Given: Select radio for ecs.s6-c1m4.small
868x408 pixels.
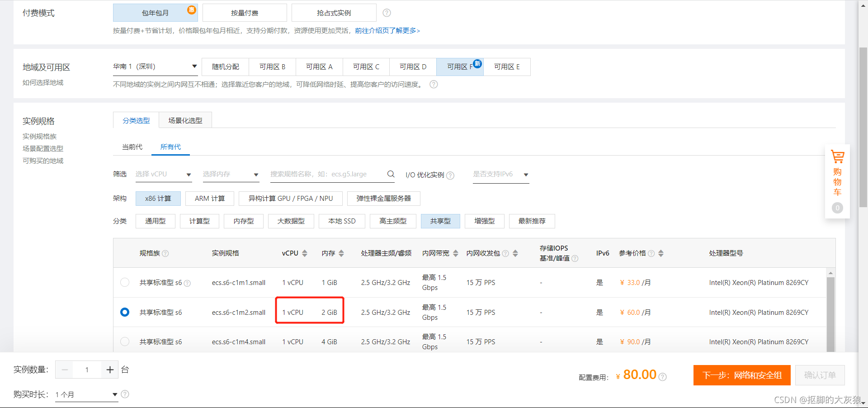Looking at the screenshot, I should [125, 342].
